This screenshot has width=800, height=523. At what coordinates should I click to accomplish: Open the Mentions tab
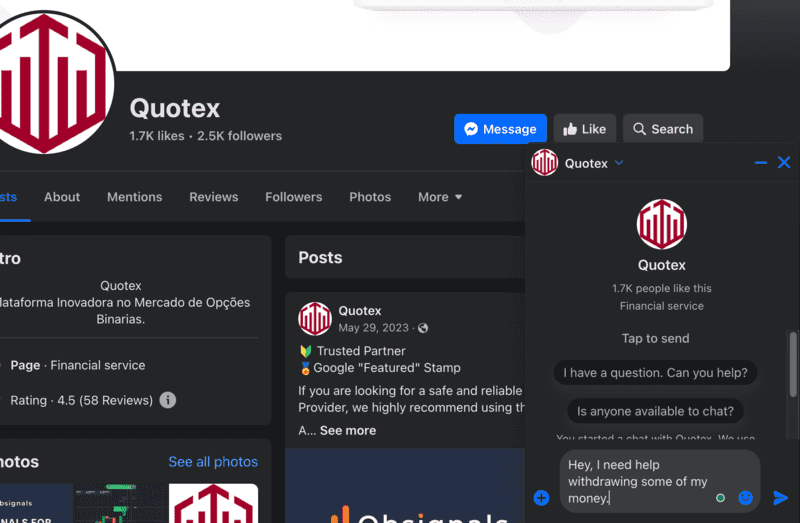135,197
